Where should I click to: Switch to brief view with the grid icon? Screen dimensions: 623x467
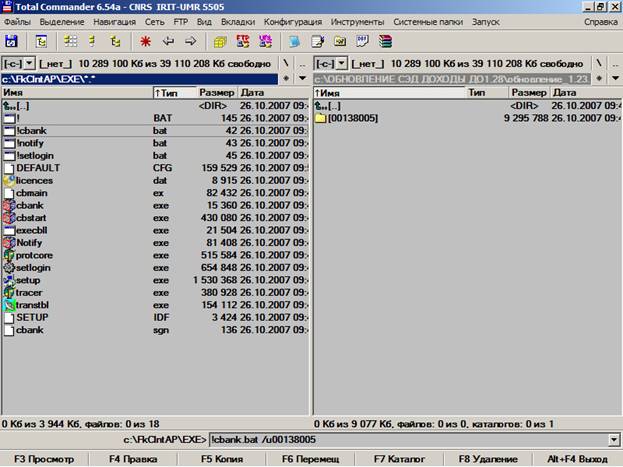[x=71, y=41]
